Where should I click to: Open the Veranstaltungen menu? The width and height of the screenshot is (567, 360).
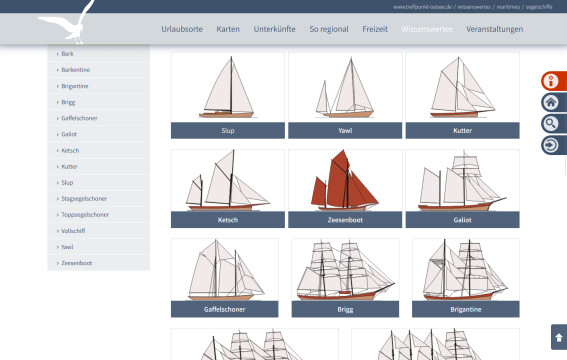tap(494, 29)
